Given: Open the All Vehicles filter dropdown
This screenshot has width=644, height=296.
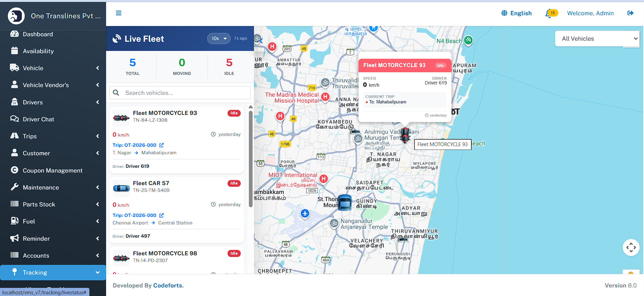Looking at the screenshot, I should tap(598, 39).
